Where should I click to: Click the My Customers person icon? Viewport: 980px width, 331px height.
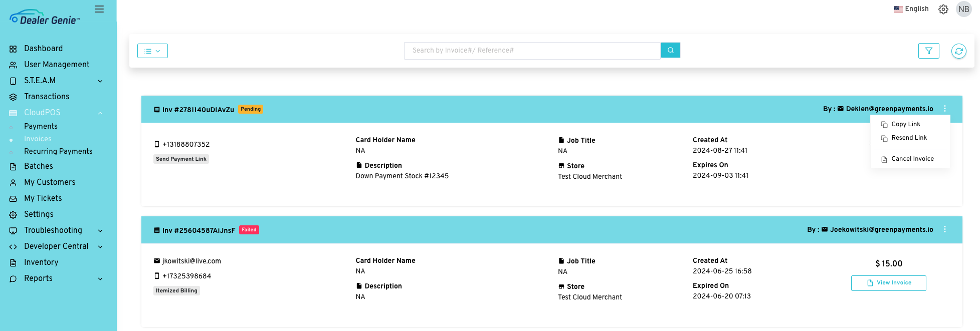13,182
